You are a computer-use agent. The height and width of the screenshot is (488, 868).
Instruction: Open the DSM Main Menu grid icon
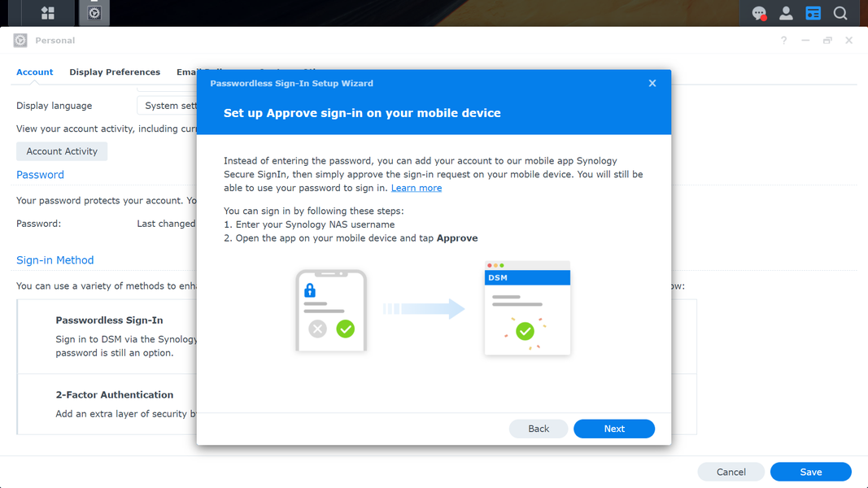(48, 13)
